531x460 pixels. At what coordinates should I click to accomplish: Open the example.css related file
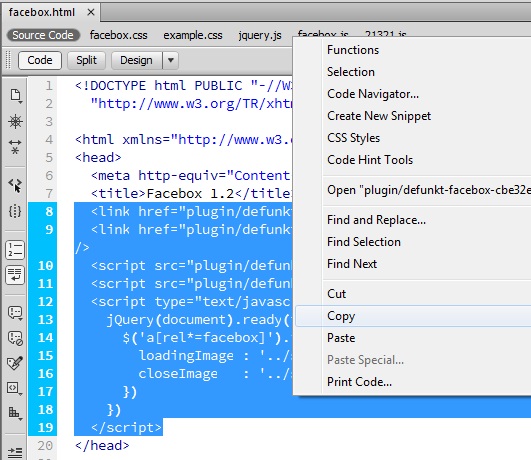[193, 35]
